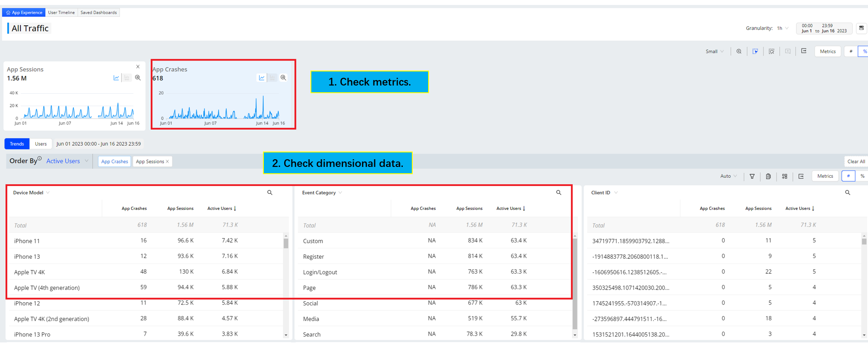Screen dimensions: 868x356
Task: Click the zoom icon on App Crashes card
Action: [x=283, y=78]
